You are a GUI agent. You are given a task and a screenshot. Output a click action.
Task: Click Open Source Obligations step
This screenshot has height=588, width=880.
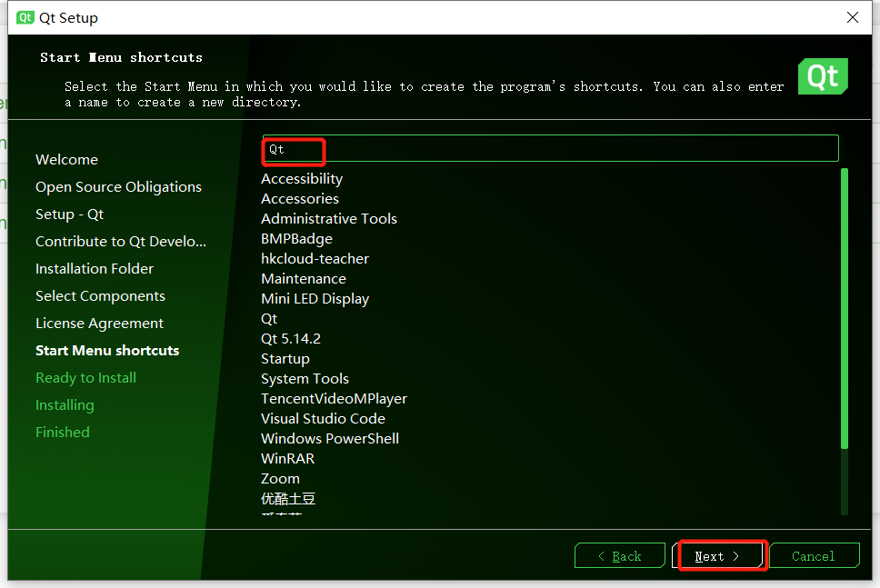coord(118,187)
